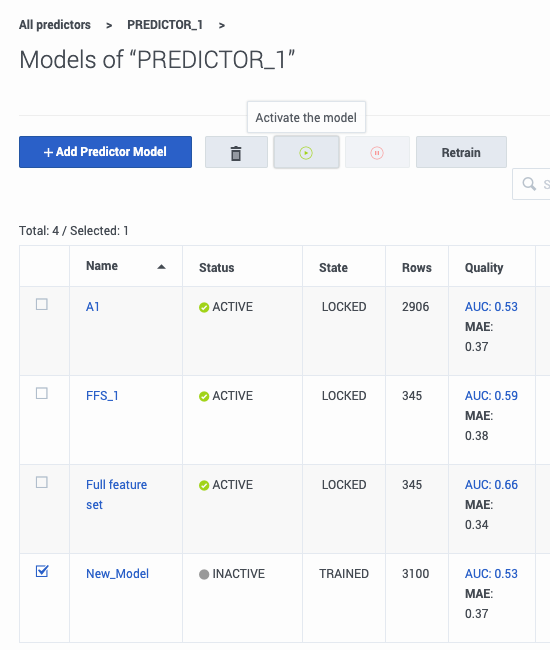Uncheck the New_Model checkbox
550x650 pixels.
click(x=42, y=571)
